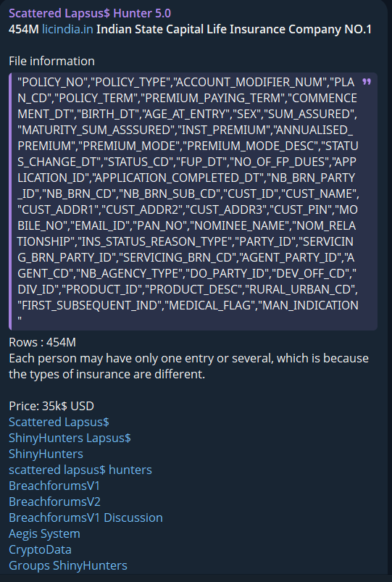
Task: Click the standalone ShinyHunters link
Action: (x=46, y=454)
